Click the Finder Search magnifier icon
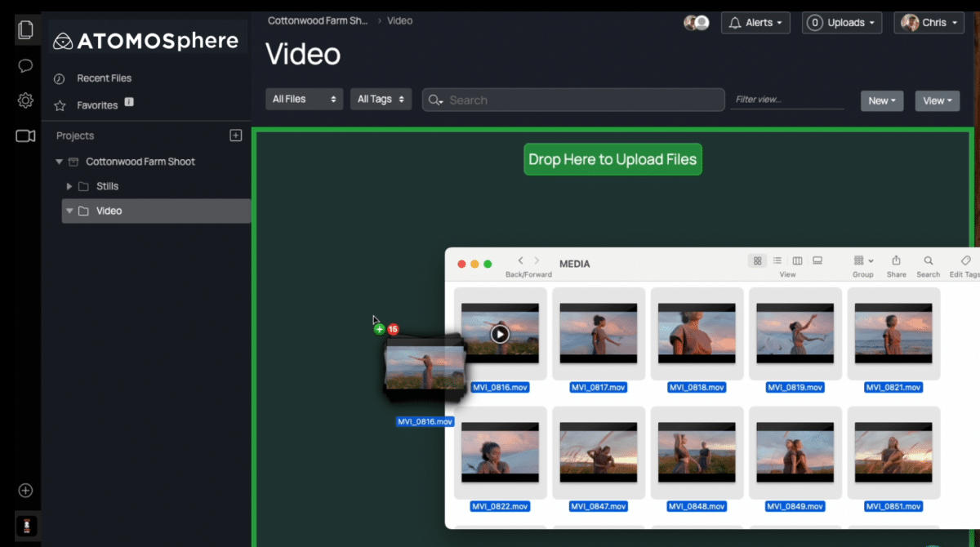This screenshot has width=980, height=547. click(x=928, y=261)
